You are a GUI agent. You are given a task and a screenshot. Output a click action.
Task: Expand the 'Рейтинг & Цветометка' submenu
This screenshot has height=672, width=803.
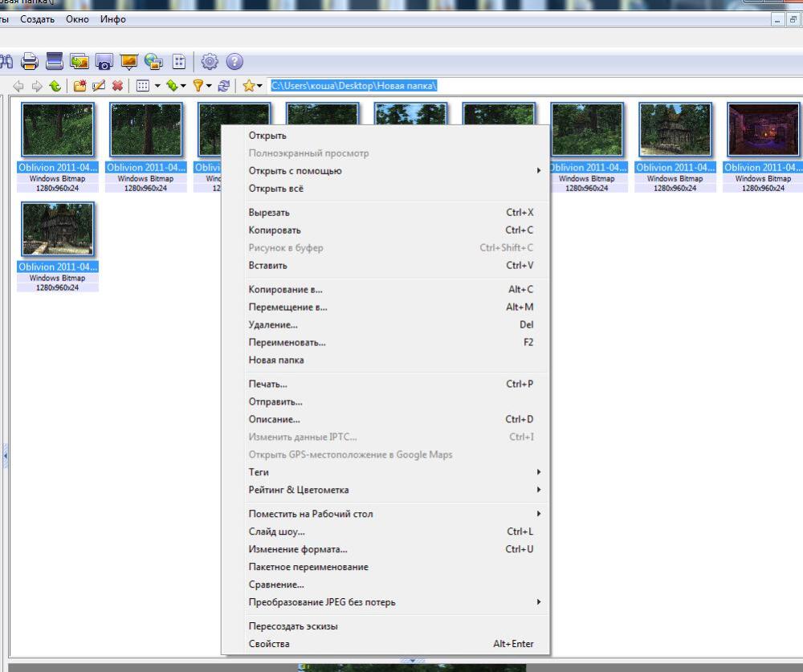(538, 490)
